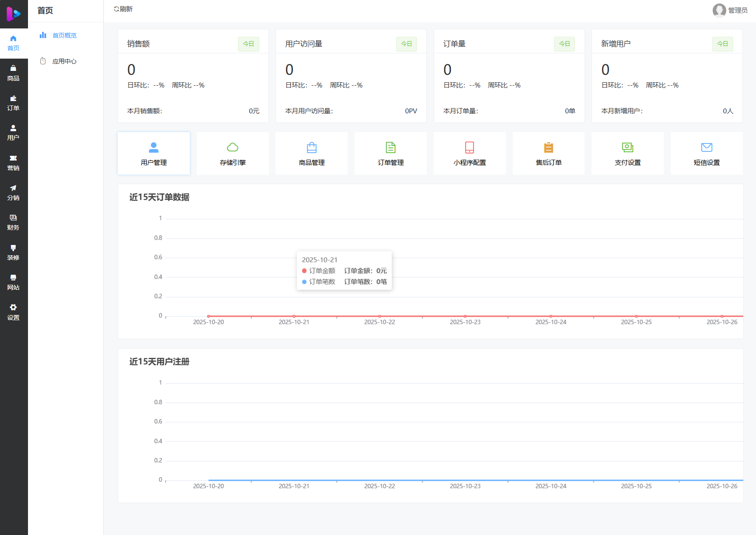Screen dimensions: 756x535
Task: Open 设置 (Settings) gear in sidebar
Action: 13,312
